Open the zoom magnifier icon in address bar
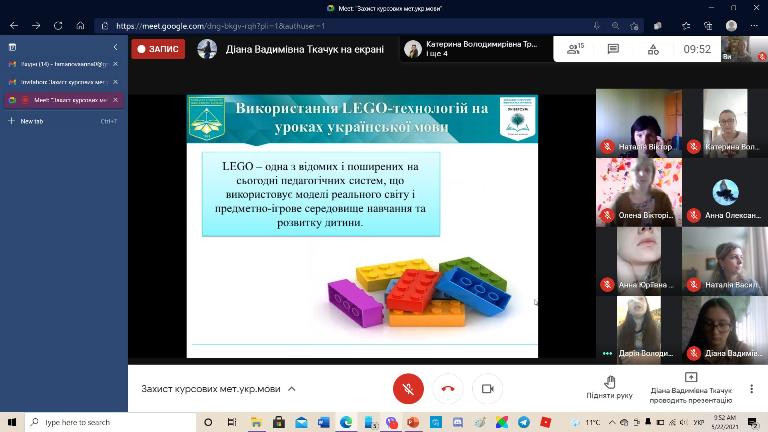 coord(615,26)
